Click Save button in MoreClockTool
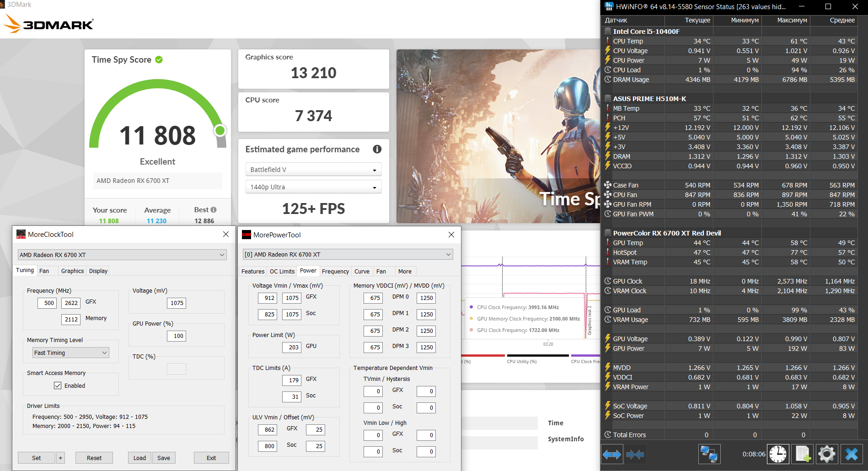868x471 pixels. coord(164,458)
